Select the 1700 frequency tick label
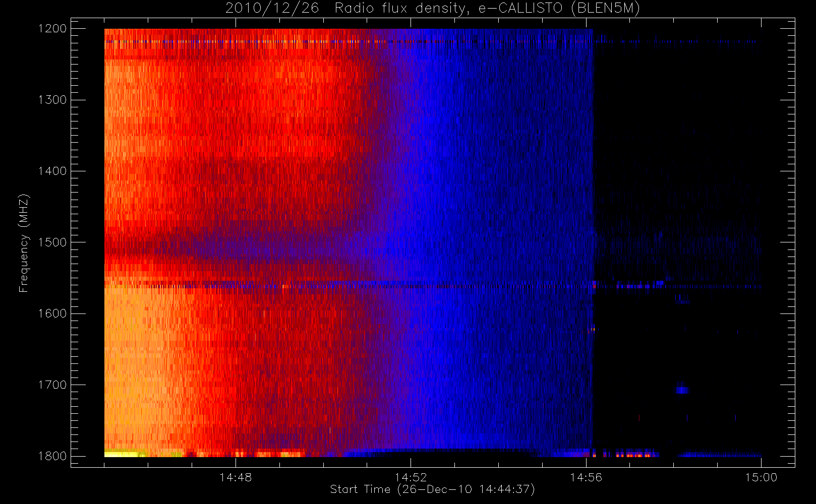816x504 pixels. [52, 385]
